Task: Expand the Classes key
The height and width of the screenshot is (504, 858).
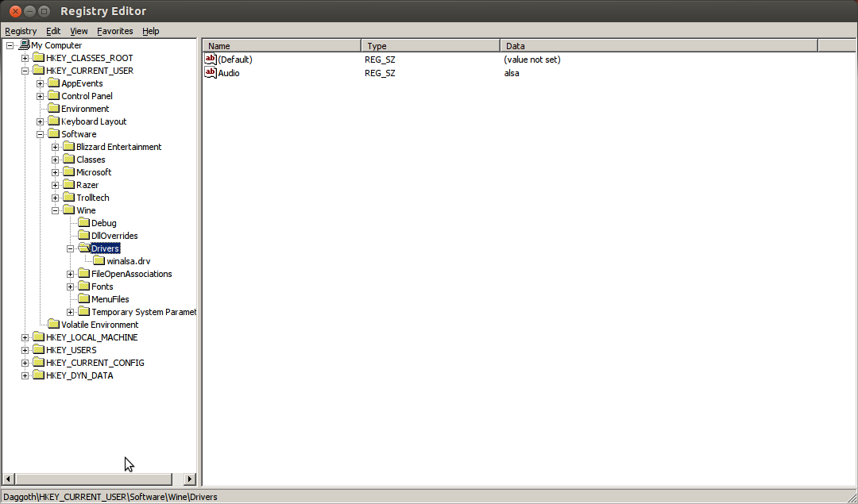Action: tap(56, 160)
